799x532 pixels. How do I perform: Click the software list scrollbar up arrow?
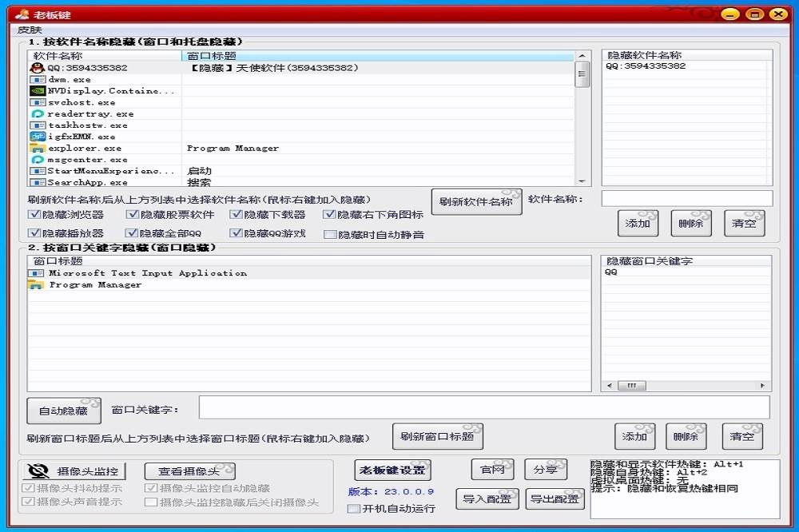[x=582, y=56]
